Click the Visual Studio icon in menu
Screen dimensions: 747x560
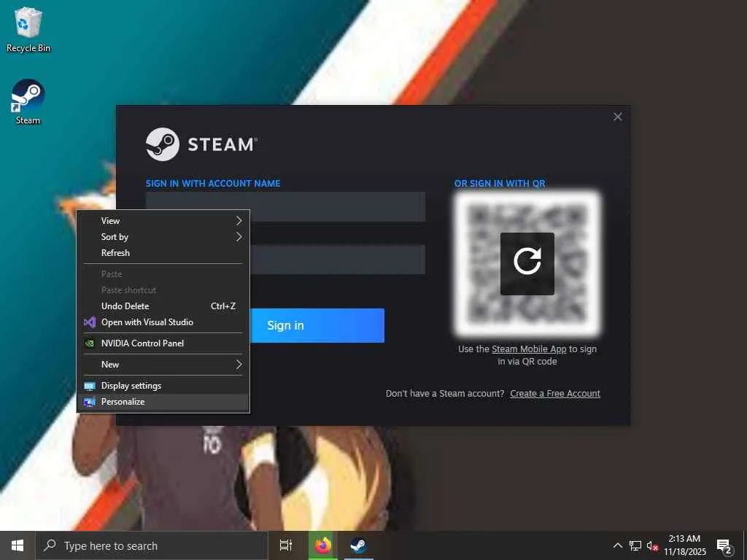click(90, 322)
